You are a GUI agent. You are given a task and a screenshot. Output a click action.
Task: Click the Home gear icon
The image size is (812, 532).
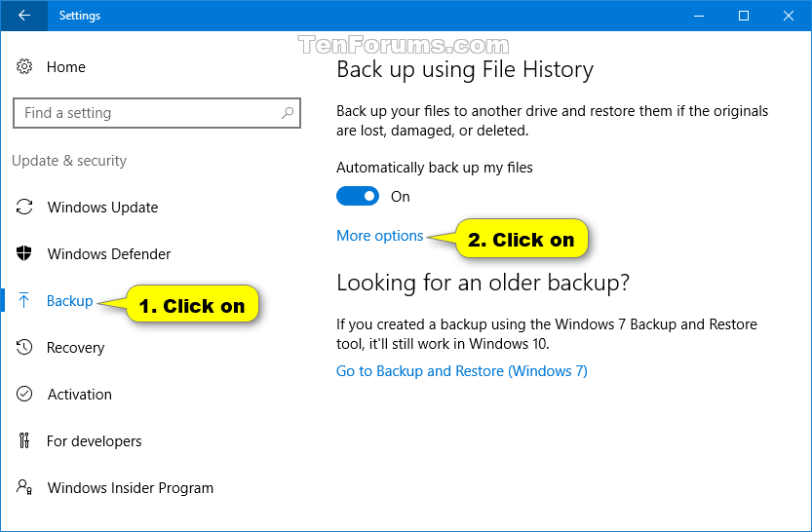coord(24,67)
